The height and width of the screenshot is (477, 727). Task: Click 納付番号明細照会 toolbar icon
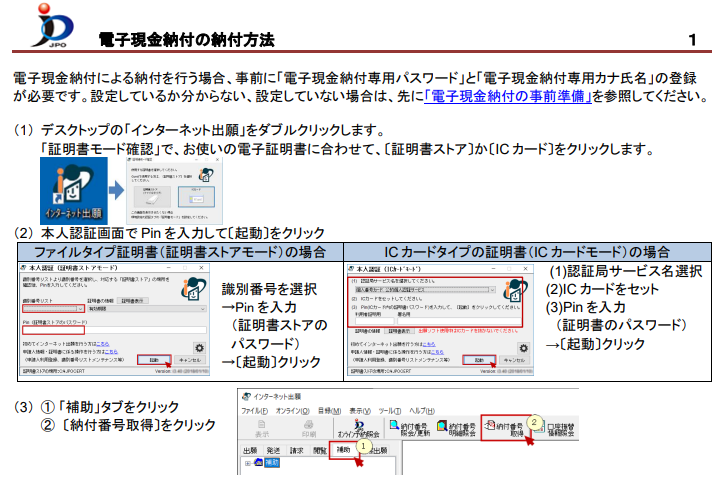point(457,429)
